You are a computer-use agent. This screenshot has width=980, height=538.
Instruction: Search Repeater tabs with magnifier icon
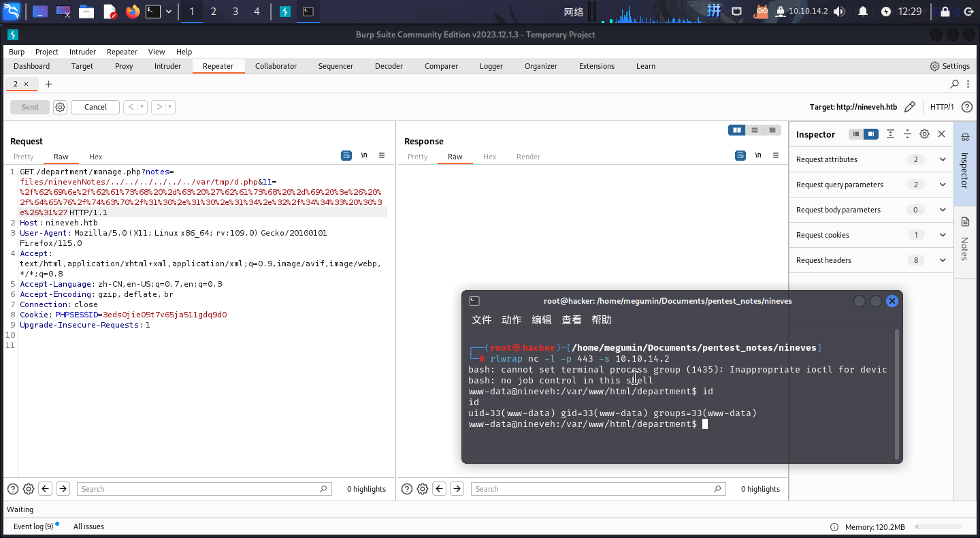tap(955, 84)
